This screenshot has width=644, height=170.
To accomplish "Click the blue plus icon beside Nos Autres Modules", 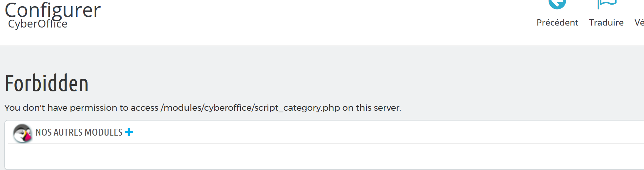I will [x=129, y=132].
